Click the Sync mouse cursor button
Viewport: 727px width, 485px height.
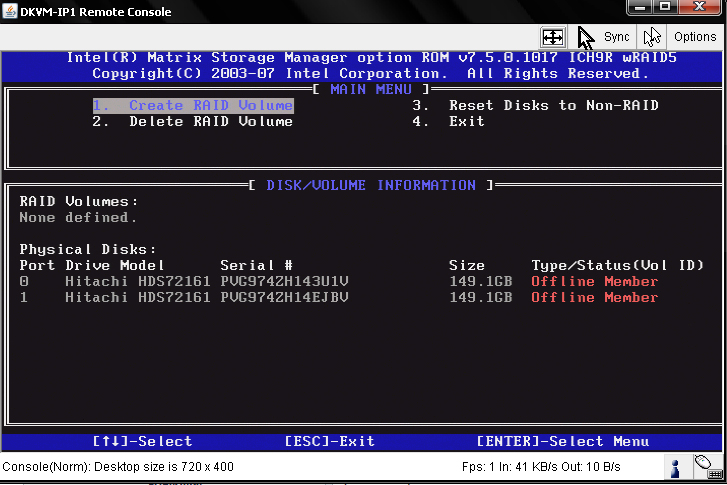point(603,37)
